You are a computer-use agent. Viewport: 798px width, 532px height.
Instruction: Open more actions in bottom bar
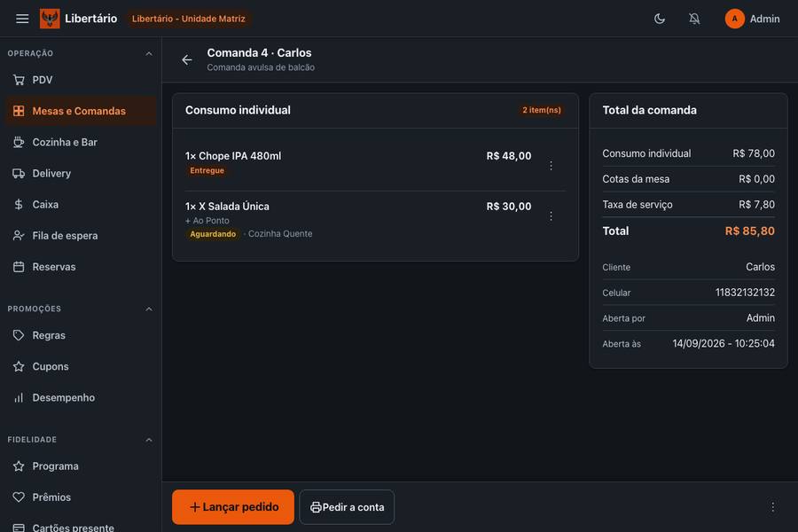pyautogui.click(x=772, y=507)
